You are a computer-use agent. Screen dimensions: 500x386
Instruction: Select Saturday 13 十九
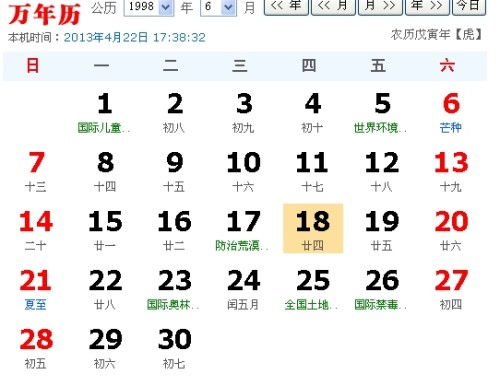[x=451, y=172]
